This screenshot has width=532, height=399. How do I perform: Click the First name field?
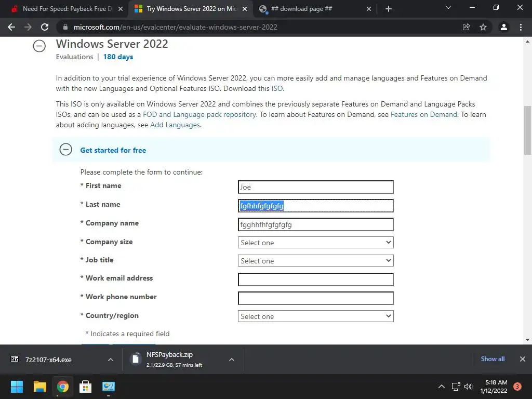(315, 187)
